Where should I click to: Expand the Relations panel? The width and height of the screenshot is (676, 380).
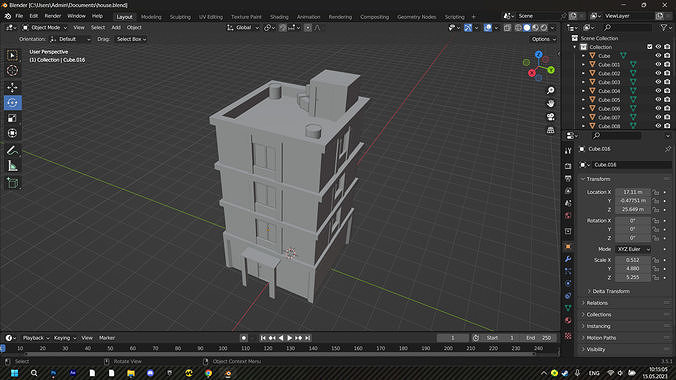(x=597, y=303)
